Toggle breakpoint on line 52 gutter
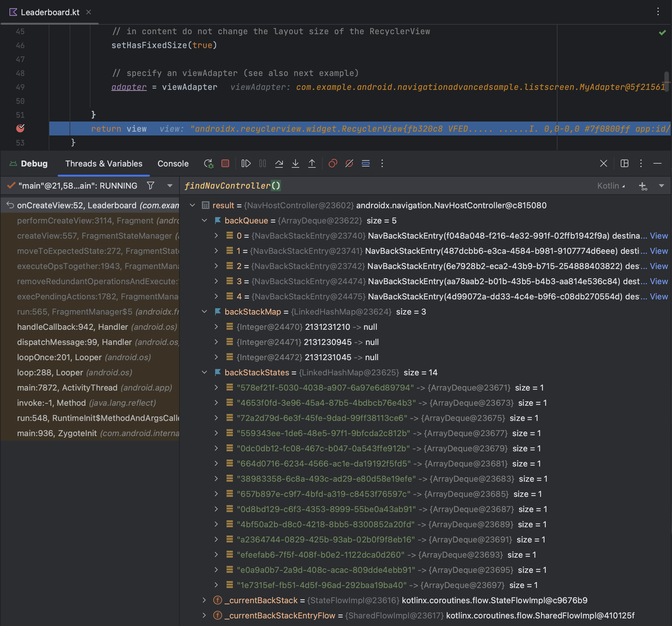The width and height of the screenshot is (672, 626). tap(20, 128)
